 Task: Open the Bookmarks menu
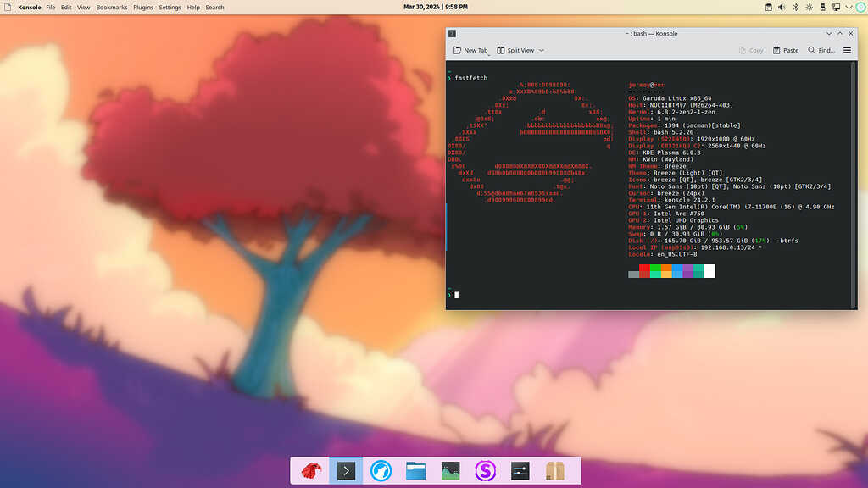click(111, 7)
